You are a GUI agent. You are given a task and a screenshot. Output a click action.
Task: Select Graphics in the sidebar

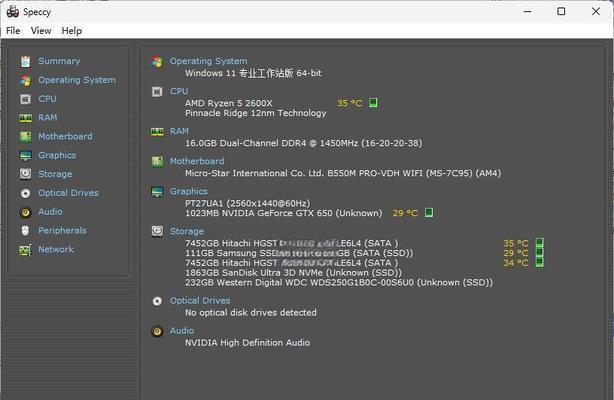[57, 155]
